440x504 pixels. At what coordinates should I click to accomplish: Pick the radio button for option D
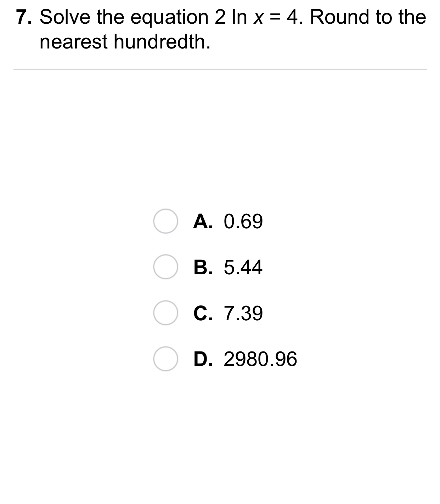(165, 359)
